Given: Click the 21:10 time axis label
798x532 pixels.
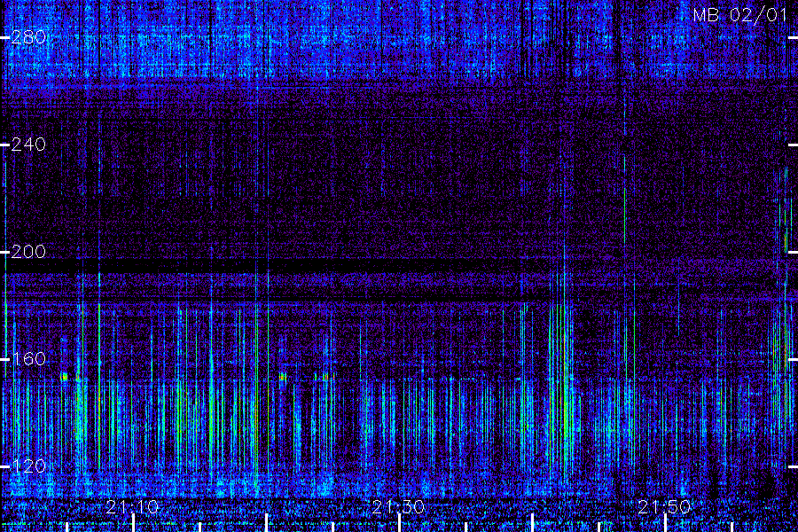Looking at the screenshot, I should (132, 507).
